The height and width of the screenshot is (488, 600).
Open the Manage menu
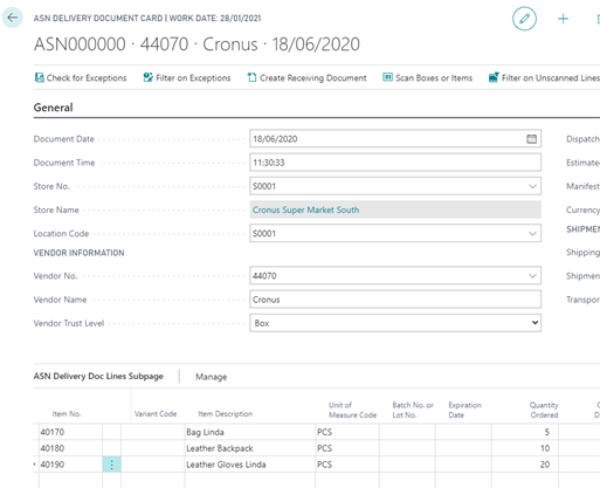[211, 377]
